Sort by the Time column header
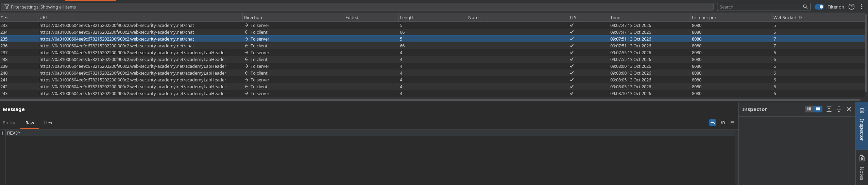 pos(649,17)
